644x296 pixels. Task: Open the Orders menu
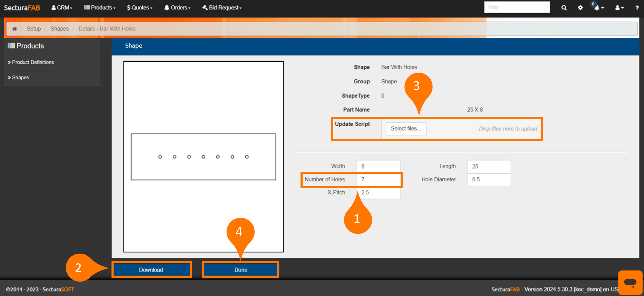tap(177, 8)
